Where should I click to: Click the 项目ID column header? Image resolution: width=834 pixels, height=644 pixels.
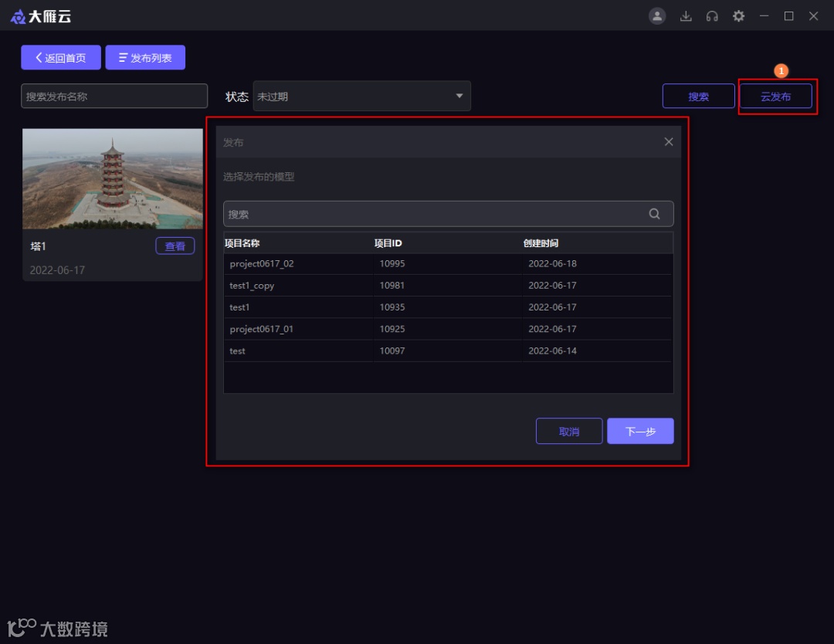[x=388, y=243]
